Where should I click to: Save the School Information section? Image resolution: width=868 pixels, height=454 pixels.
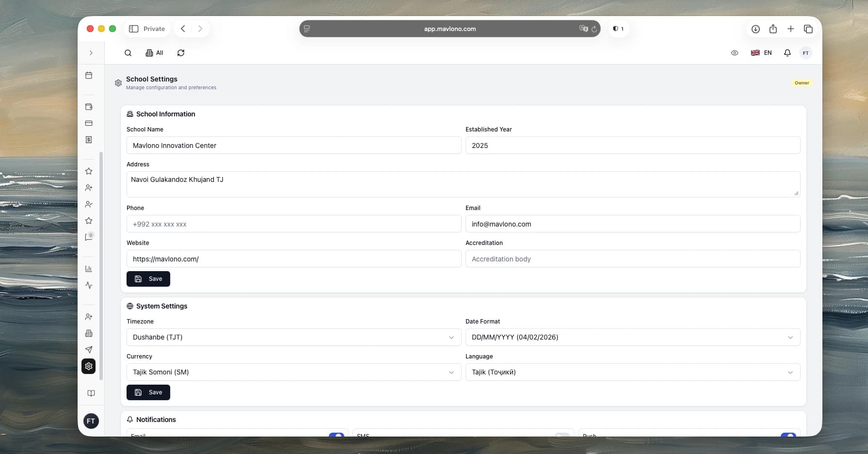[x=148, y=279]
